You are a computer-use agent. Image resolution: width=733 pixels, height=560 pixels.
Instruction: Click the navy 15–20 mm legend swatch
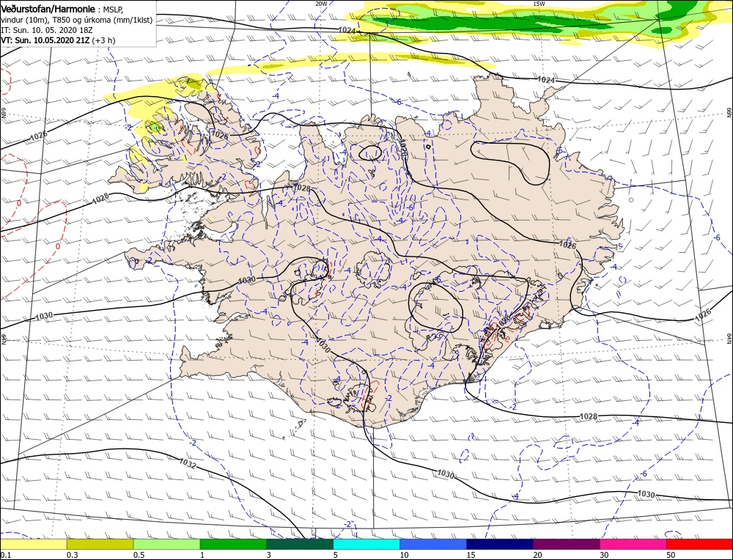click(500, 545)
